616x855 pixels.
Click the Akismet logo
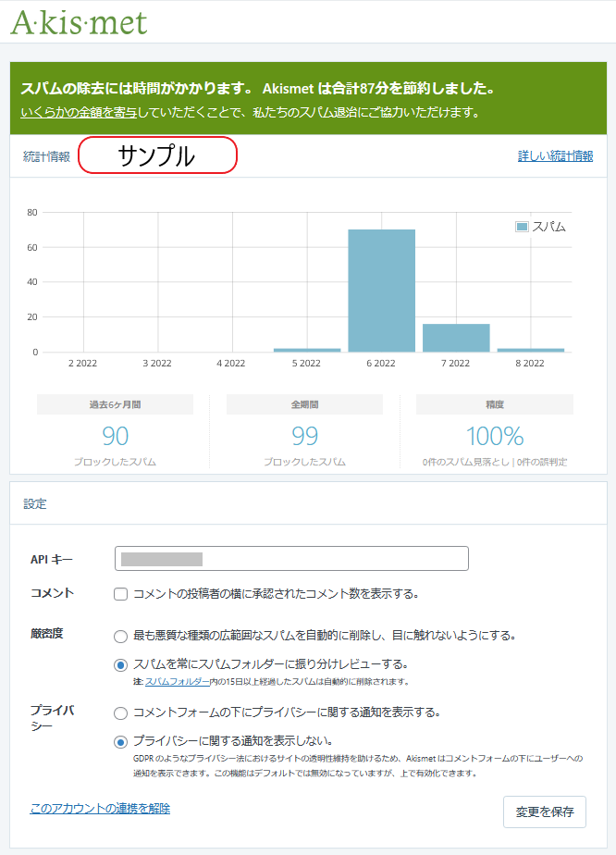[79, 22]
